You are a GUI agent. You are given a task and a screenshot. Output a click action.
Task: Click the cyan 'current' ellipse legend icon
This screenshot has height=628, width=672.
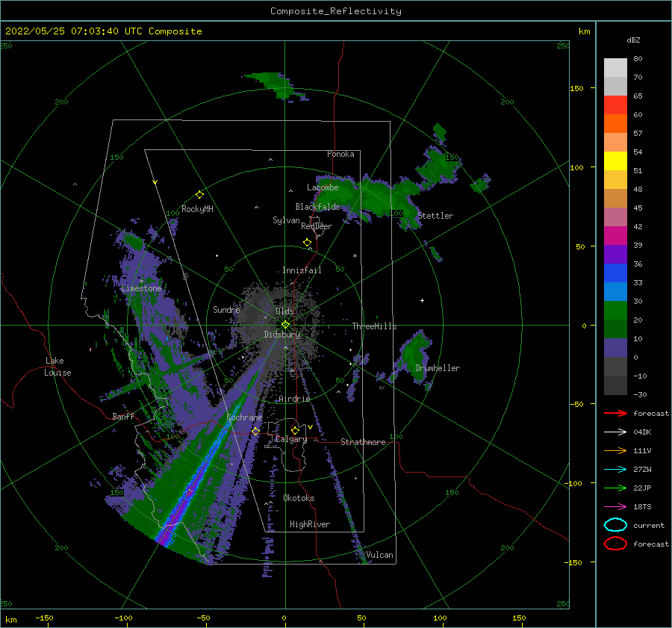[615, 525]
